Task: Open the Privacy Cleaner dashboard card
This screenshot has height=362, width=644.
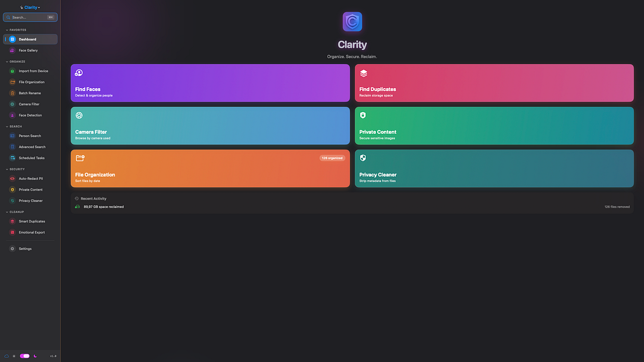Action: click(494, 168)
